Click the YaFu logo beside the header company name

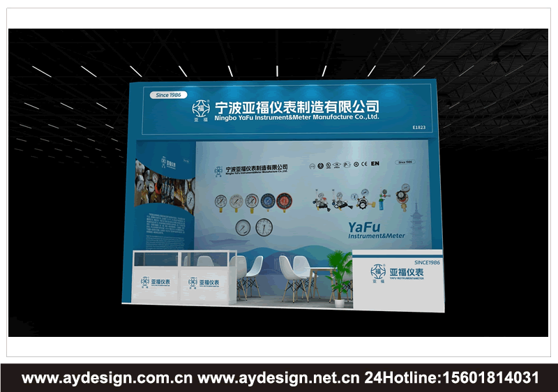(x=201, y=111)
